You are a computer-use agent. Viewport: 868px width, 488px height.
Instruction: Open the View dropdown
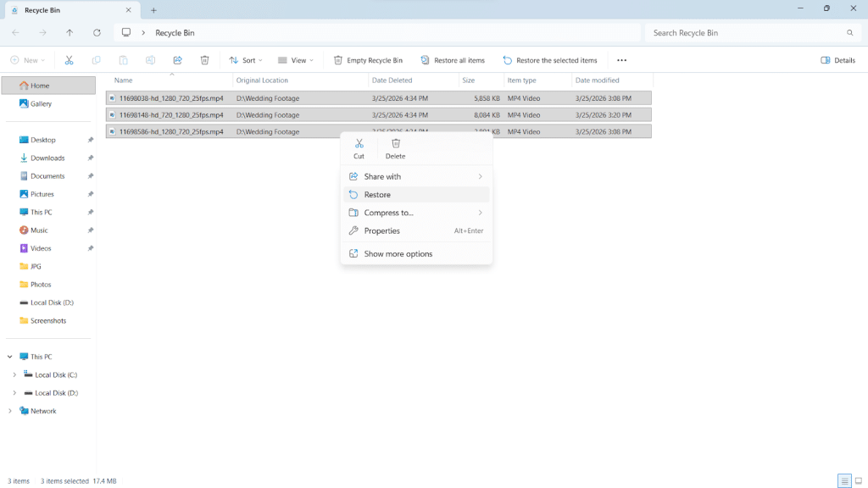pos(296,60)
